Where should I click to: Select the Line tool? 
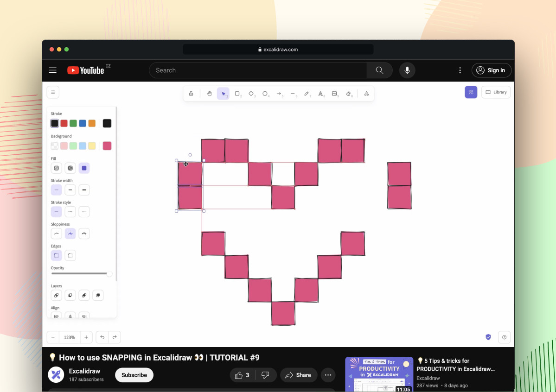(x=293, y=94)
